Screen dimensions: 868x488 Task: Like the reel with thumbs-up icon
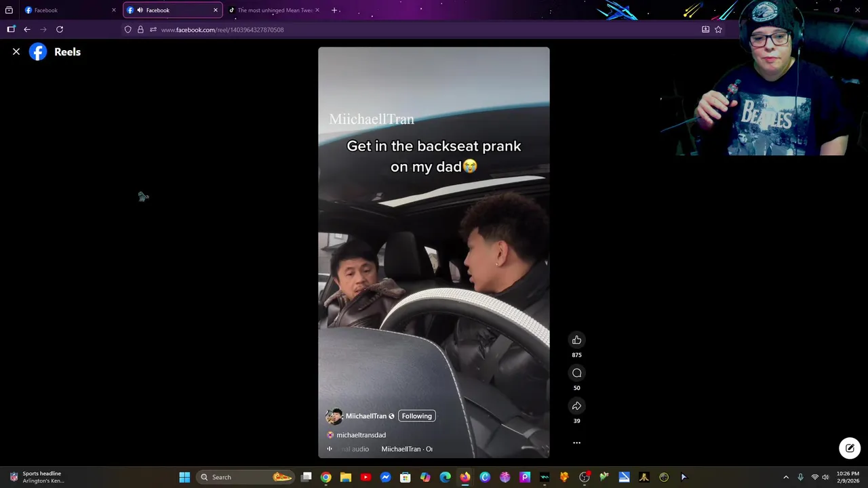576,340
